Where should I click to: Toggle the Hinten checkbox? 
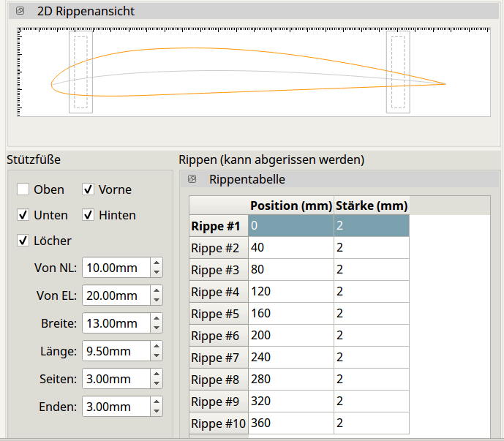[89, 215]
